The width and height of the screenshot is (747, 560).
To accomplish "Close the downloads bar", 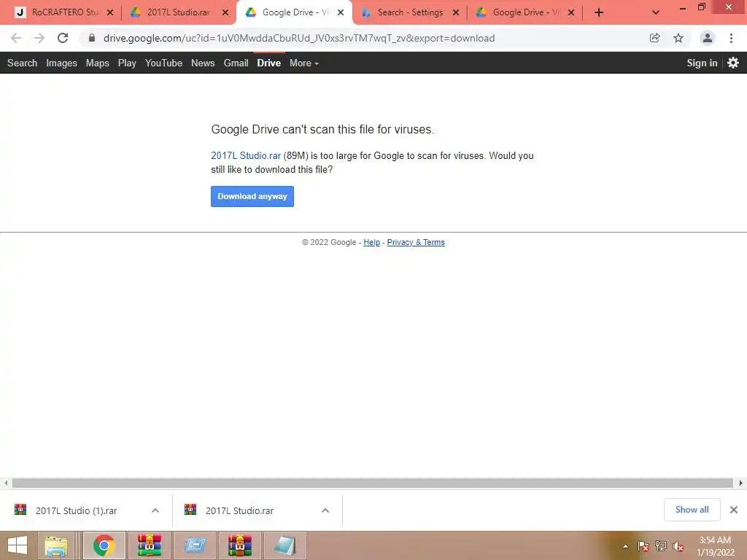I will (734, 510).
